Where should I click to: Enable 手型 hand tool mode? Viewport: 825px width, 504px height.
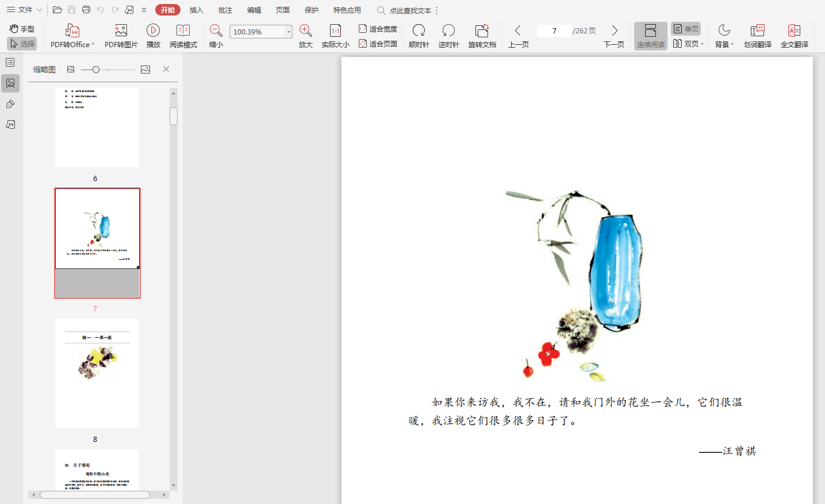point(22,29)
